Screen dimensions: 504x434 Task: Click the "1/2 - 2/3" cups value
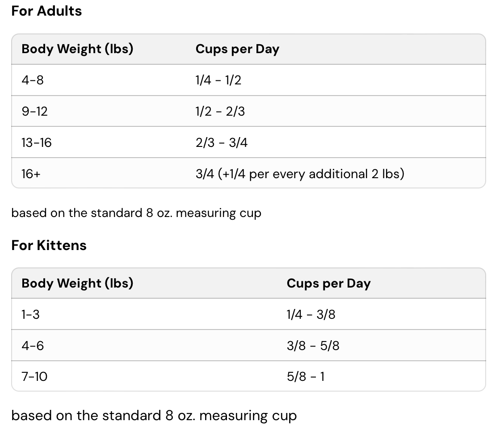pos(220,111)
